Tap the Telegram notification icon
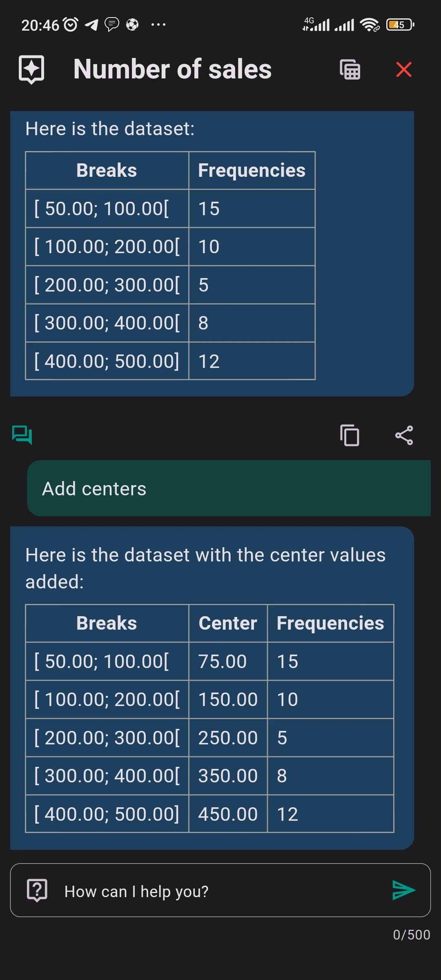Screen dimensions: 441x980 click(x=92, y=25)
